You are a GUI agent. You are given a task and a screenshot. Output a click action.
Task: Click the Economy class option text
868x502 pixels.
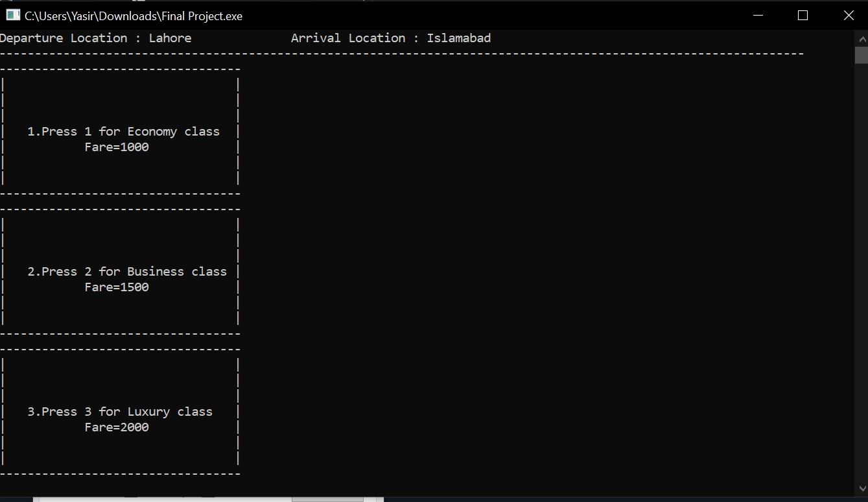tap(123, 131)
